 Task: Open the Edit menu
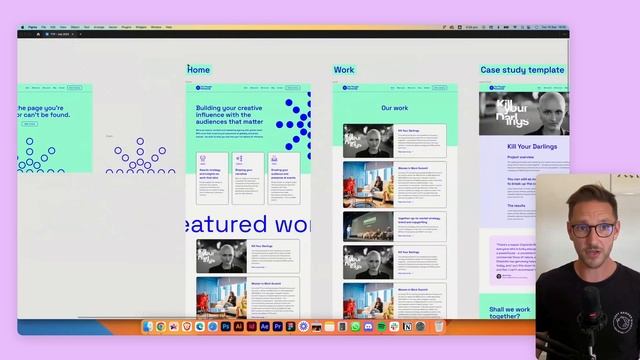53,27
